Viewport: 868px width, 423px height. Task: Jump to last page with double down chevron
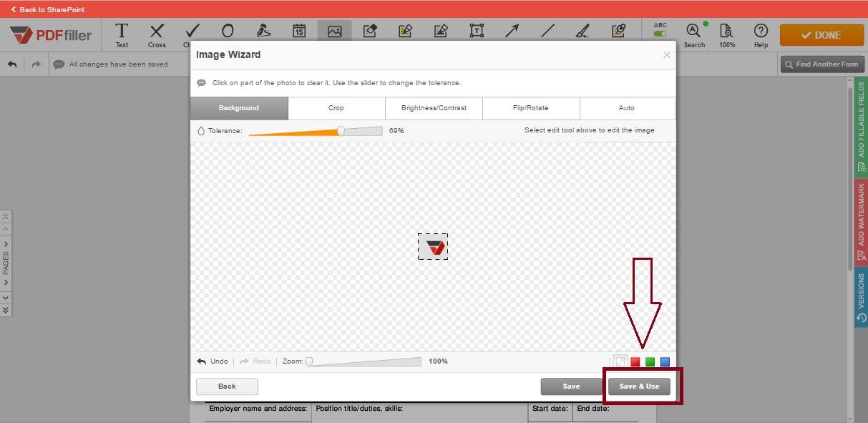[6, 310]
